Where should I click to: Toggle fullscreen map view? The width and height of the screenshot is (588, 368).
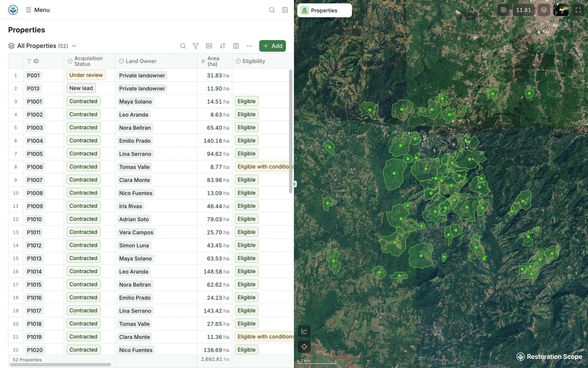pyautogui.click(x=578, y=10)
